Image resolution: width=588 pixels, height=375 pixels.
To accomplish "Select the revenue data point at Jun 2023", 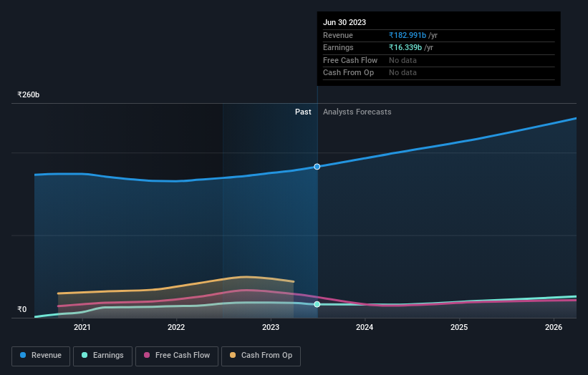I will point(317,166).
